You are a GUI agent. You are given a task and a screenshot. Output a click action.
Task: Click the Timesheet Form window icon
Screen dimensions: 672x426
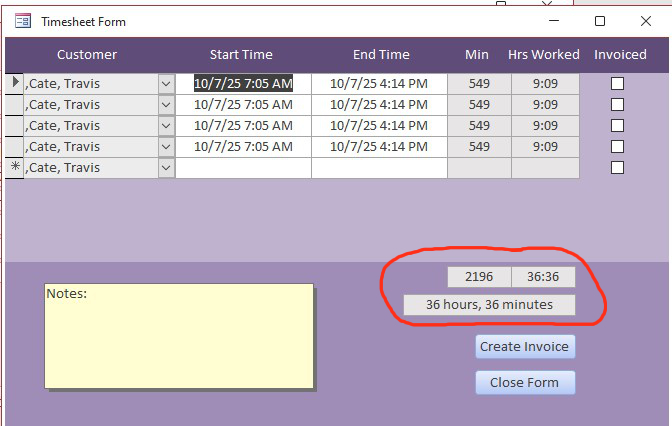[23, 21]
